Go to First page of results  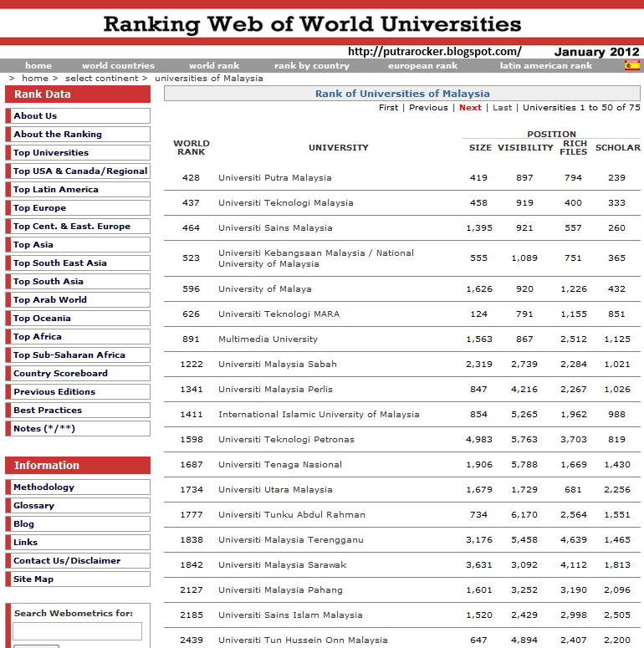(389, 108)
